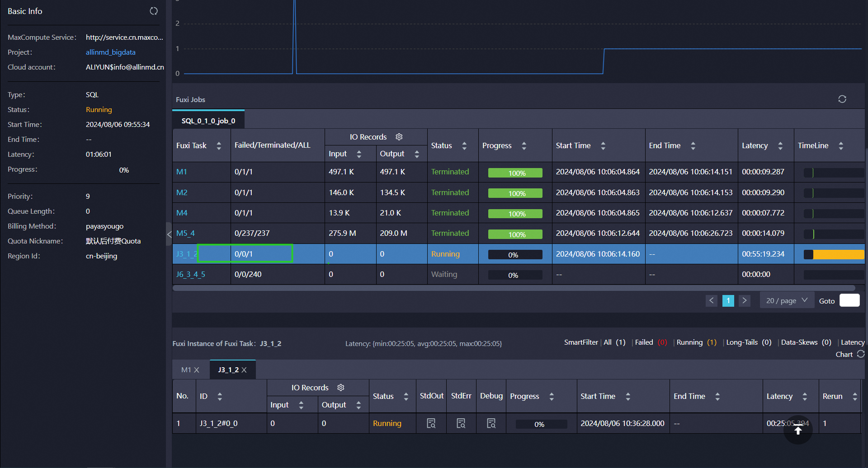Close the M1 instance tab
This screenshot has width=868, height=468.
tap(197, 370)
